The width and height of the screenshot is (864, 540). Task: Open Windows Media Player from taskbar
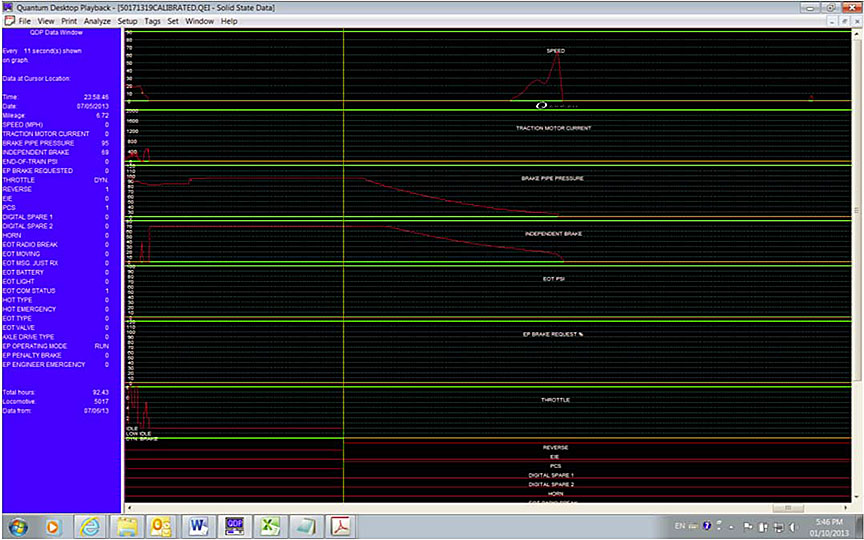point(54,524)
